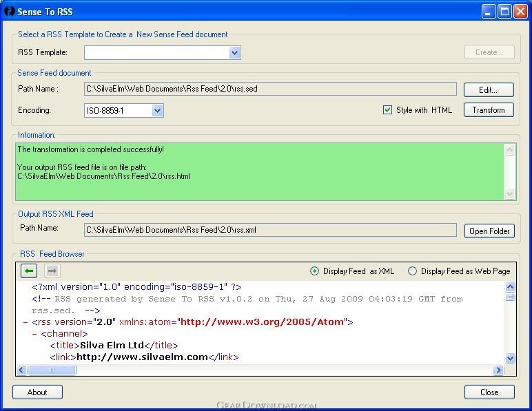Go back using the green arrow icon
Screen dimensions: 532x411
28,271
